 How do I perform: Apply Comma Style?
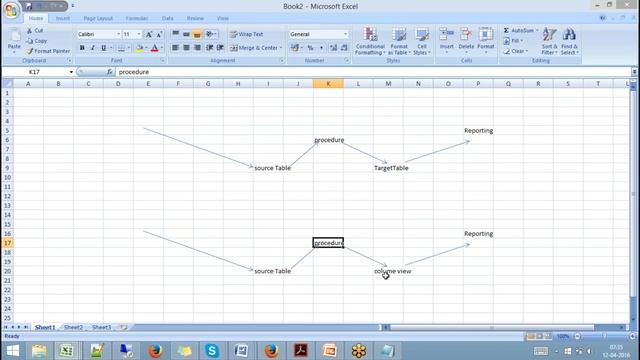pyautogui.click(x=321, y=48)
